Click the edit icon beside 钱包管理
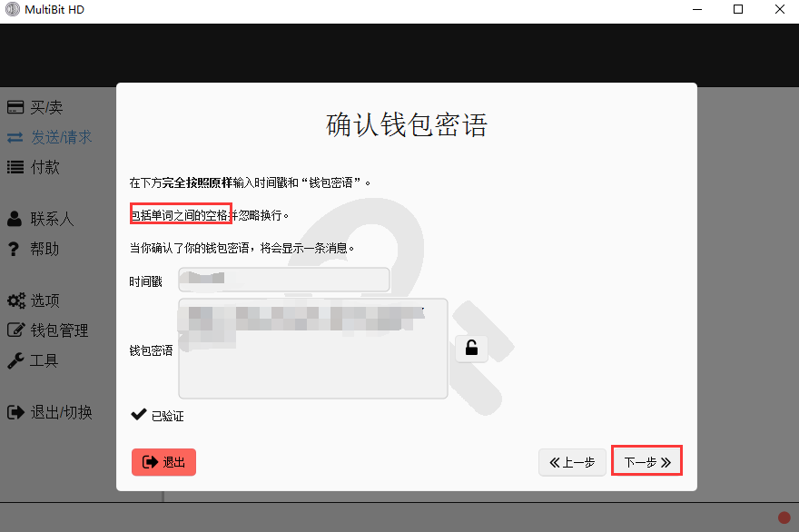Screen dimensions: 799x532 pyautogui.click(x=15, y=330)
